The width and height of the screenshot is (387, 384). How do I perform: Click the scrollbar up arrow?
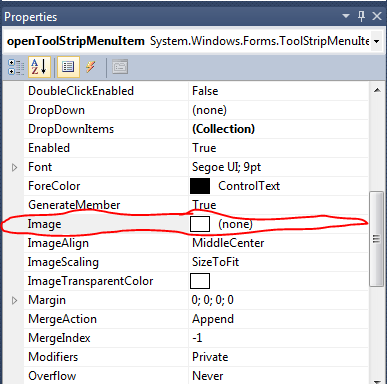pyautogui.click(x=377, y=90)
